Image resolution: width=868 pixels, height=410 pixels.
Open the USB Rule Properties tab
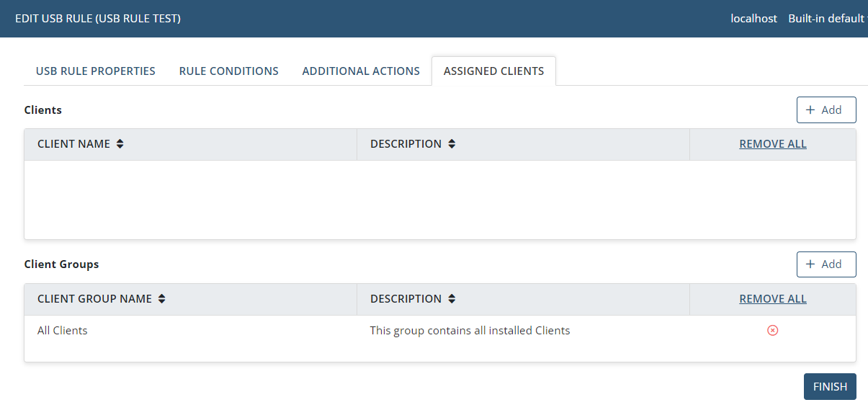pos(96,71)
